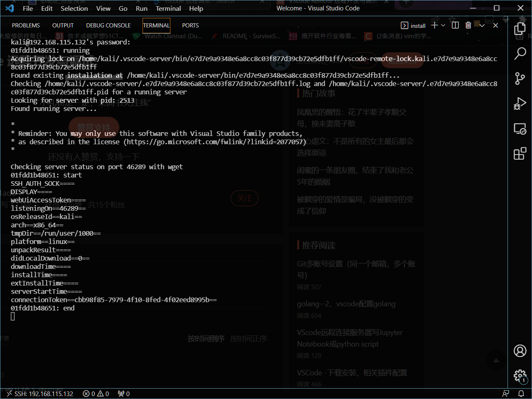Open the Selection menu
Image resolution: width=532 pixels, height=399 pixels.
point(74,8)
